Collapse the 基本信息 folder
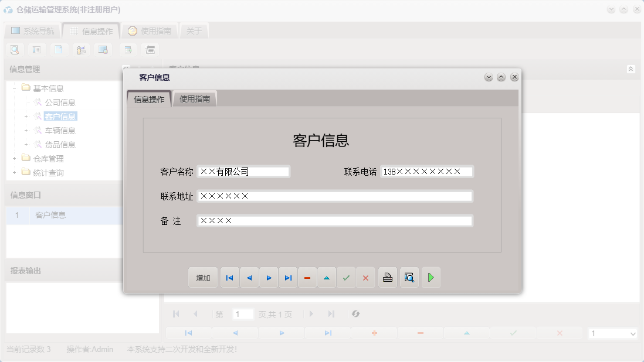 [x=13, y=88]
